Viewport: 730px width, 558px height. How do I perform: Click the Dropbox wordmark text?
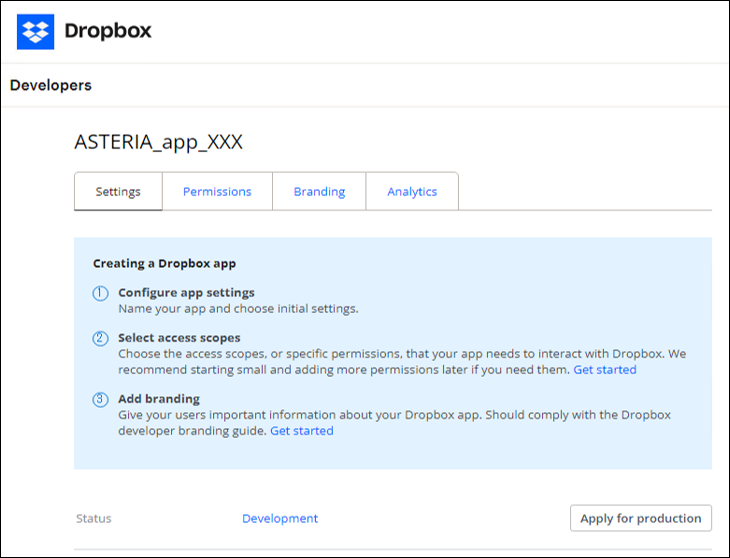point(108,31)
